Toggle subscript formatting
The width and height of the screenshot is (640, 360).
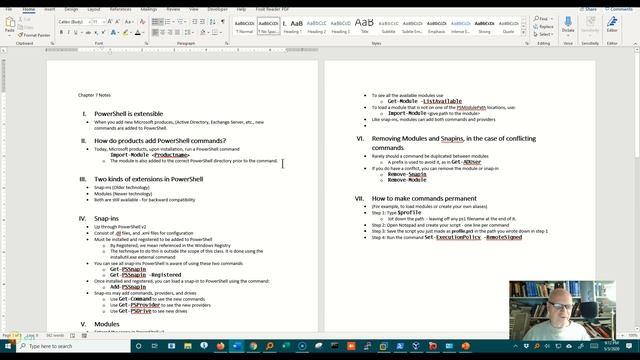click(96, 33)
